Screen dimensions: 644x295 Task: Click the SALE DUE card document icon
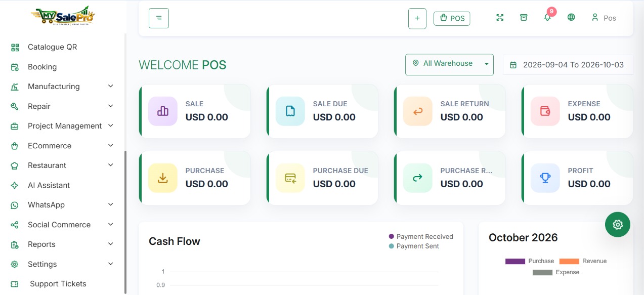click(290, 111)
